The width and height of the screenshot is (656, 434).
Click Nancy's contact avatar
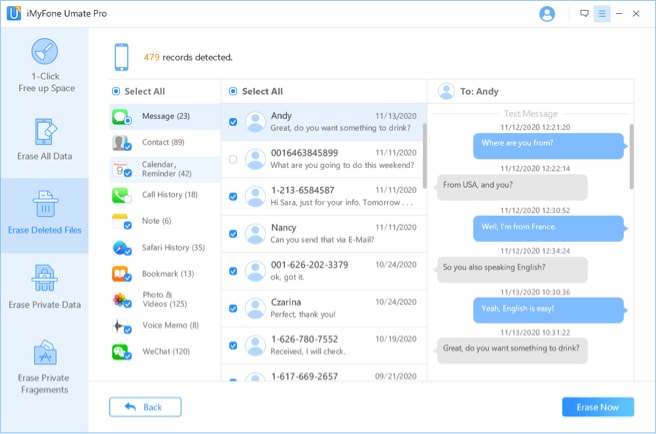coord(255,234)
